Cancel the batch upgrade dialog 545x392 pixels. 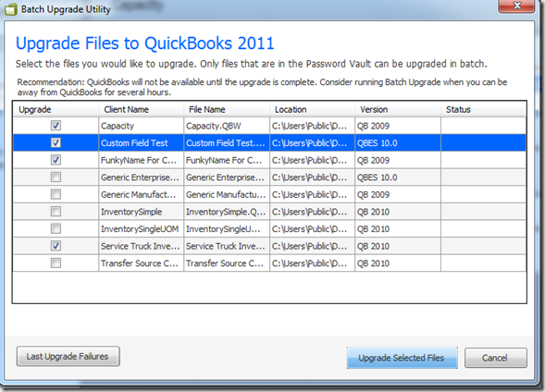point(496,358)
